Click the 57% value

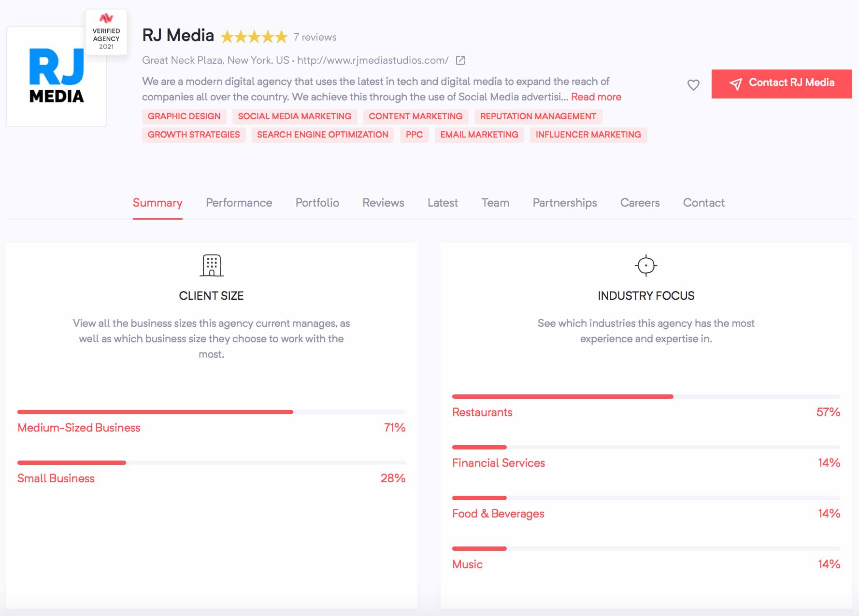click(x=828, y=412)
